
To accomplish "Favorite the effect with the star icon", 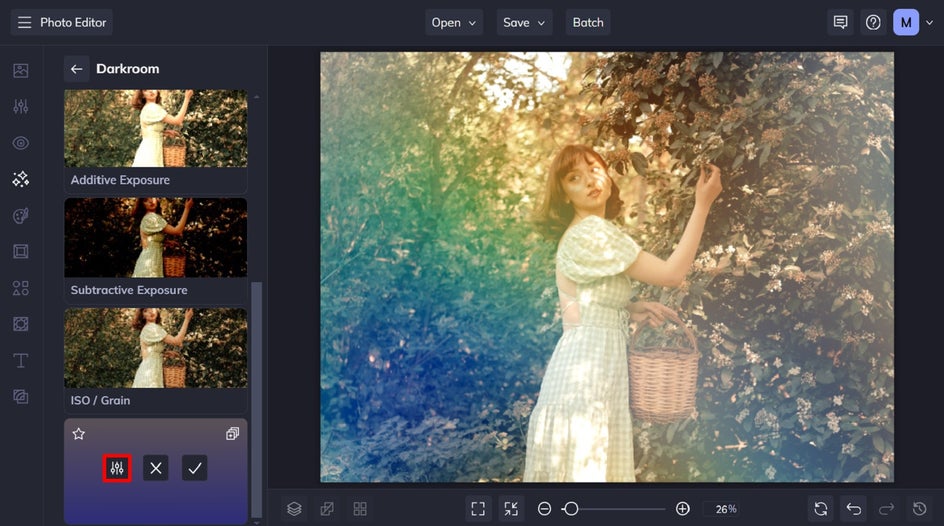I will [79, 434].
